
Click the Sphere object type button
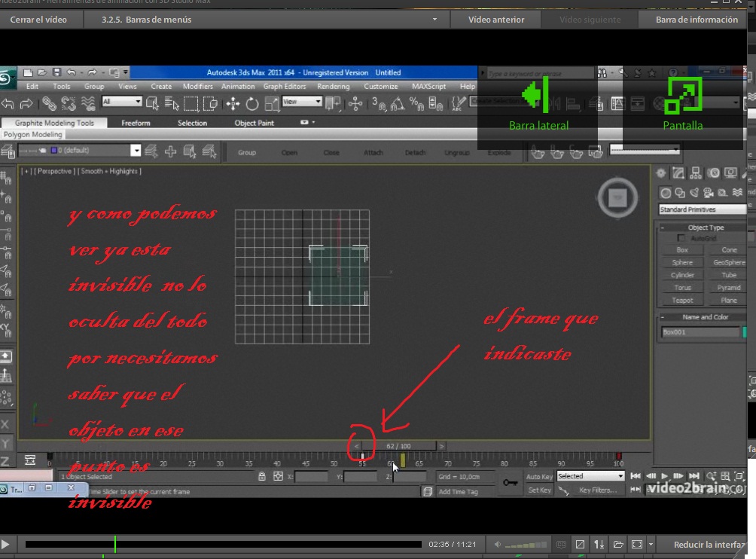click(682, 262)
